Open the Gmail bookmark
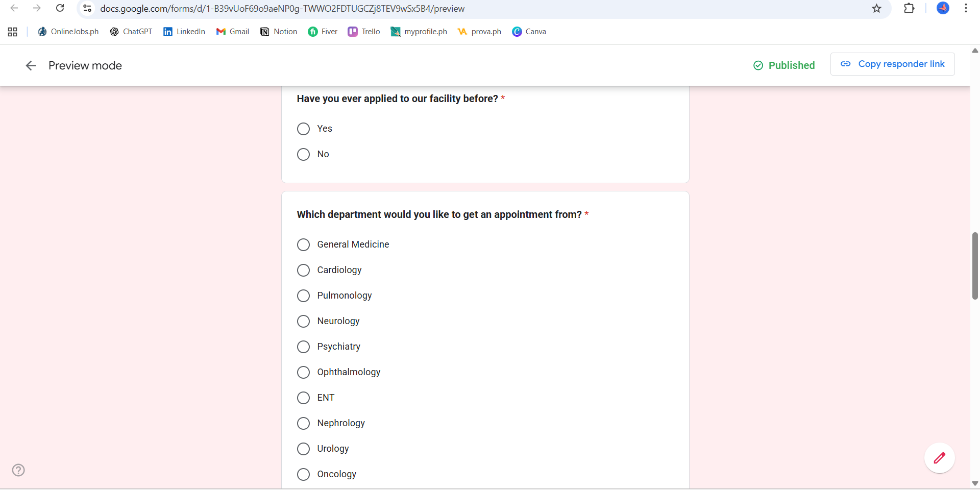The height and width of the screenshot is (490, 980). click(233, 32)
